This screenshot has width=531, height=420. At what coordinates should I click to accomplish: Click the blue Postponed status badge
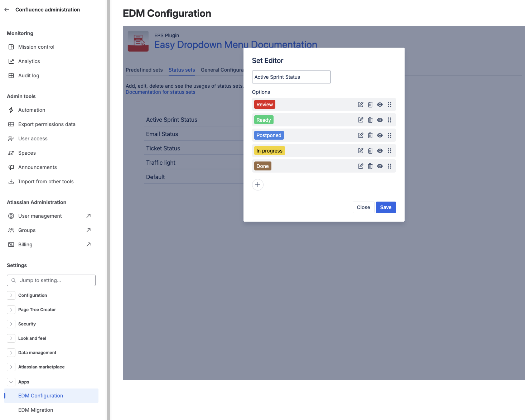pyautogui.click(x=269, y=135)
